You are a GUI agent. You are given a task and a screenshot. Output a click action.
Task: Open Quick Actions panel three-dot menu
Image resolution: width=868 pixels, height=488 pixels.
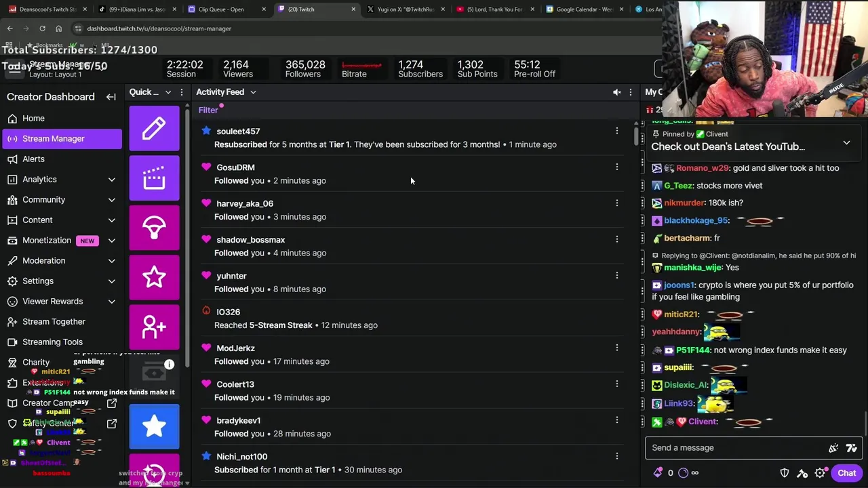click(x=181, y=92)
